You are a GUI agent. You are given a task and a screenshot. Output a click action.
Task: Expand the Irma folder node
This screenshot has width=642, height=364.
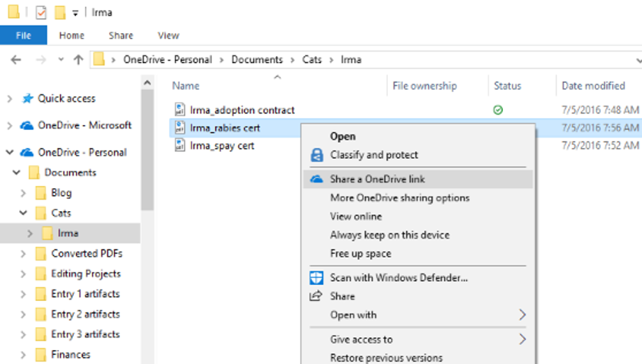(x=30, y=233)
